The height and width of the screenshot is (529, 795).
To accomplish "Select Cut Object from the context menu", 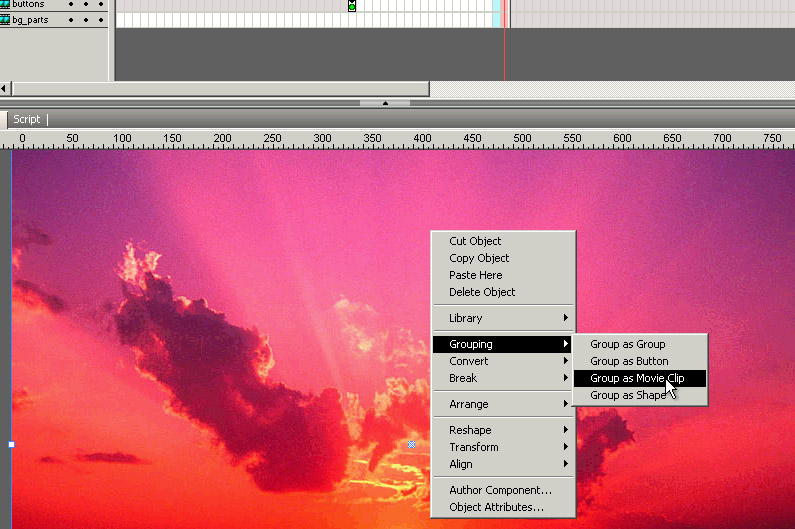I will 475,241.
